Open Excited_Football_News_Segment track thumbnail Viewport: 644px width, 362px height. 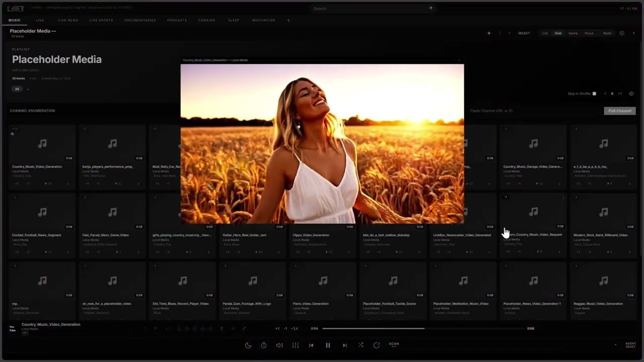point(42,212)
